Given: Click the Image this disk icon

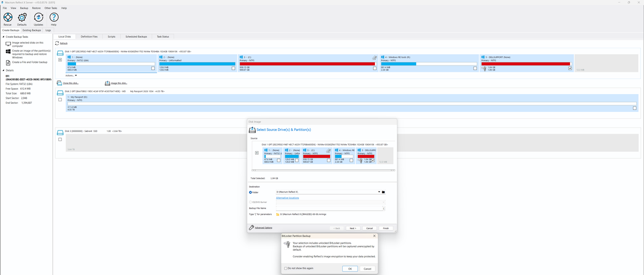Looking at the screenshot, I should (107, 83).
